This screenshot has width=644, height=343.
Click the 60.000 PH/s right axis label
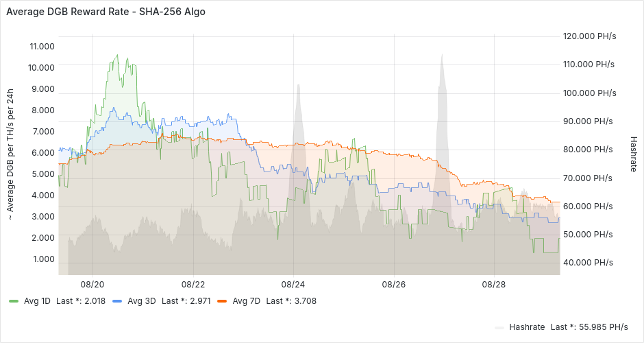[588, 206]
